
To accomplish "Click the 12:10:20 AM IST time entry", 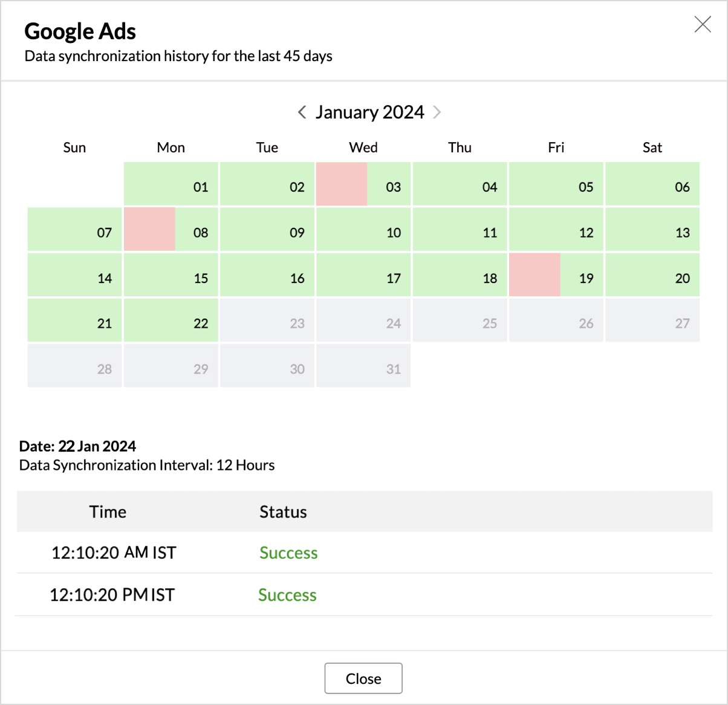I will (114, 553).
